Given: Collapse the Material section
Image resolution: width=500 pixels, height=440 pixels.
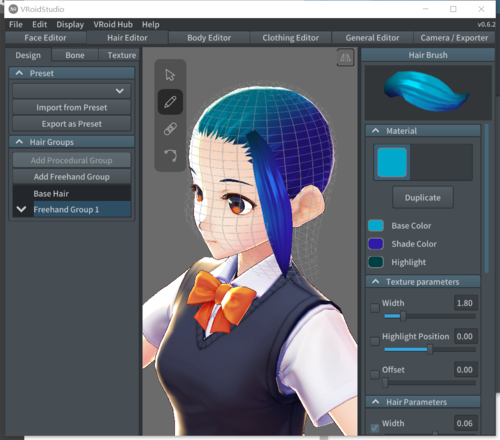Looking at the screenshot, I should point(376,131).
